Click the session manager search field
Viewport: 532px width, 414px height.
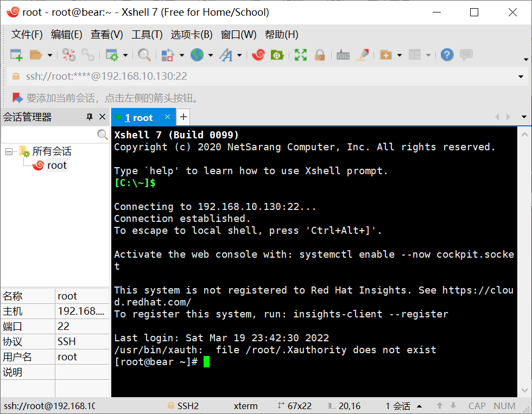point(49,135)
